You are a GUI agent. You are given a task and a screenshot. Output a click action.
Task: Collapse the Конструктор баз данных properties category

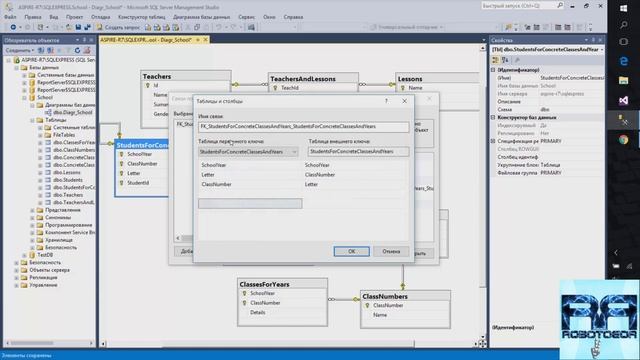493,118
